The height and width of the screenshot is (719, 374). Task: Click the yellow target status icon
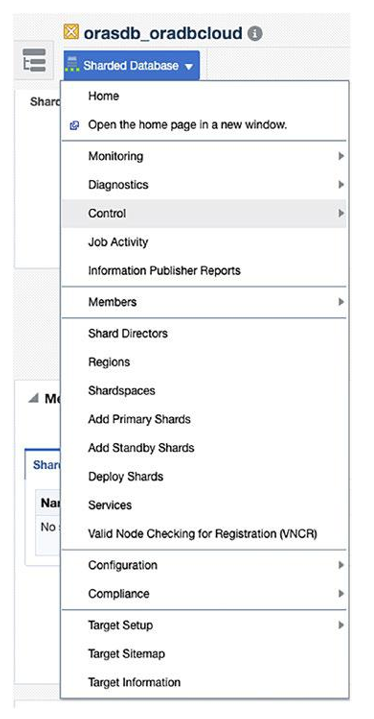click(x=72, y=32)
